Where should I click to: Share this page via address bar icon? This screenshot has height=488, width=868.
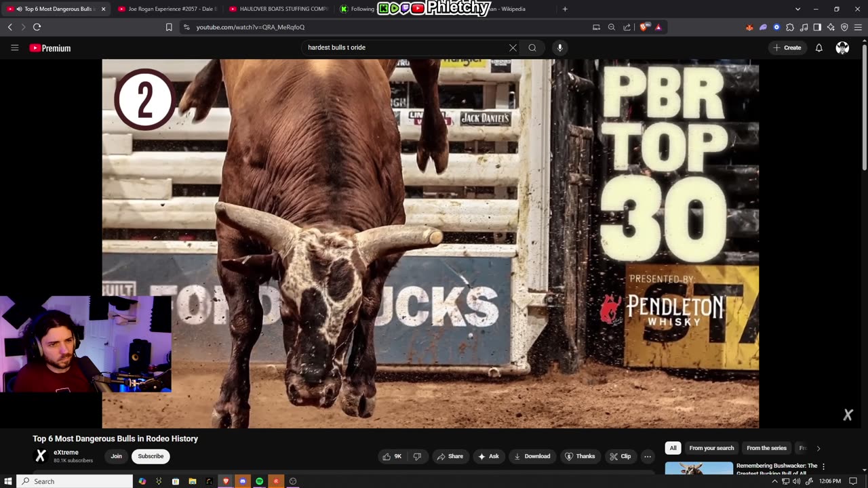pos(627,27)
